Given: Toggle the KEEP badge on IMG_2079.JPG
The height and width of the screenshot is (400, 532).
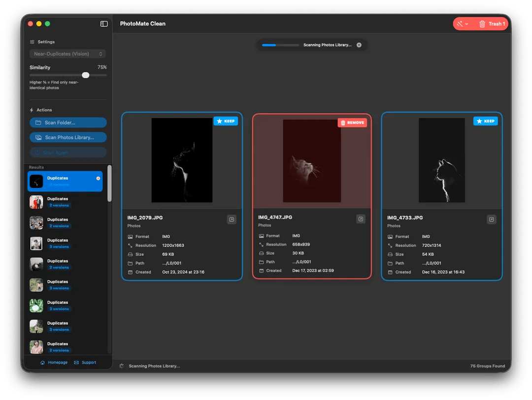Looking at the screenshot, I should (226, 121).
